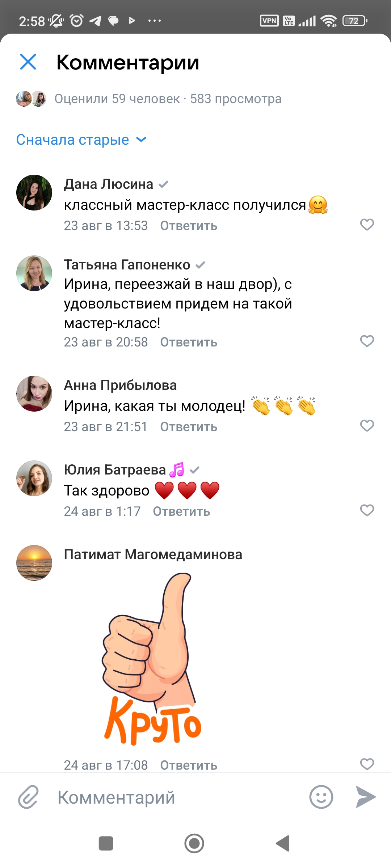This screenshot has width=391, height=868.
Task: Tap Ответить under Анна Прибылова's comment
Action: 189,427
